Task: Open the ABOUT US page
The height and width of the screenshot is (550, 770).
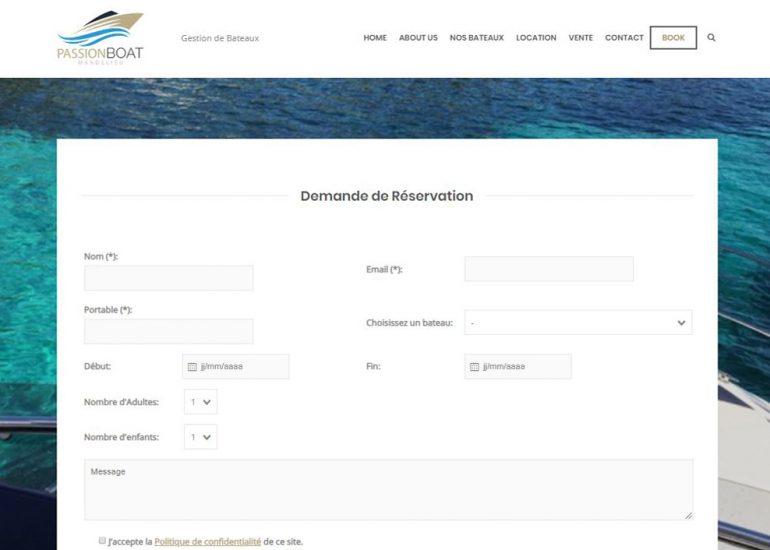Action: [x=418, y=38]
